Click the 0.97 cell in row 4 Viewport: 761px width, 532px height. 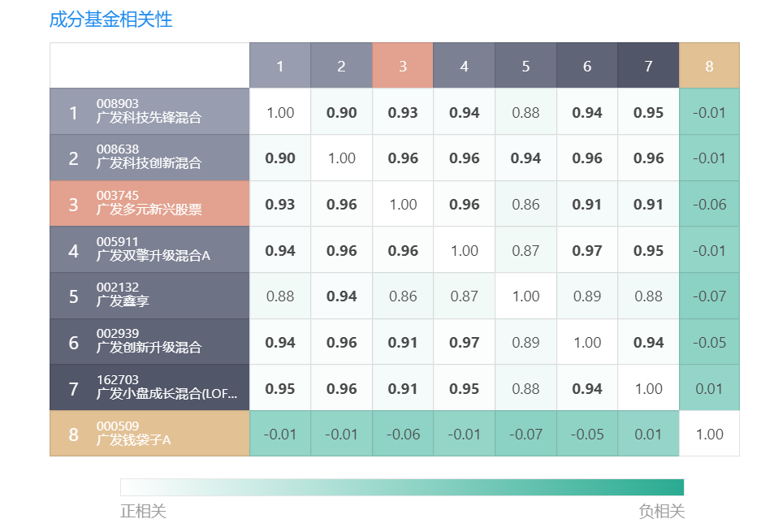point(586,250)
